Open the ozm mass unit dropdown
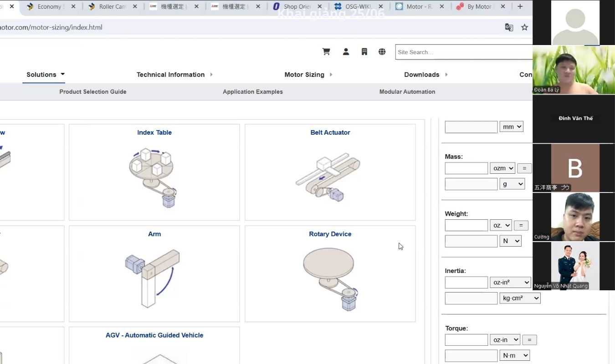 click(502, 168)
